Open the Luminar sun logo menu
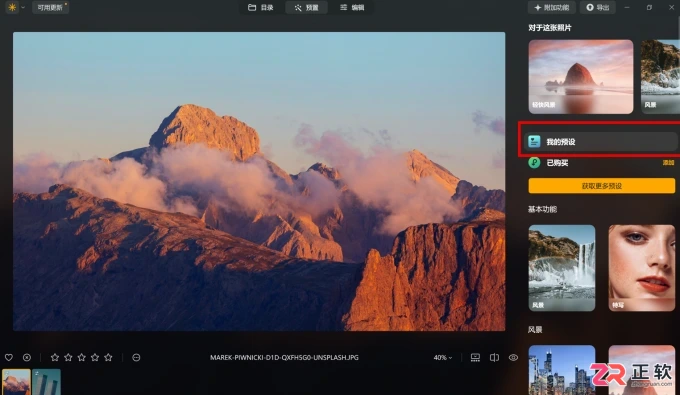The width and height of the screenshot is (680, 395). [x=12, y=7]
